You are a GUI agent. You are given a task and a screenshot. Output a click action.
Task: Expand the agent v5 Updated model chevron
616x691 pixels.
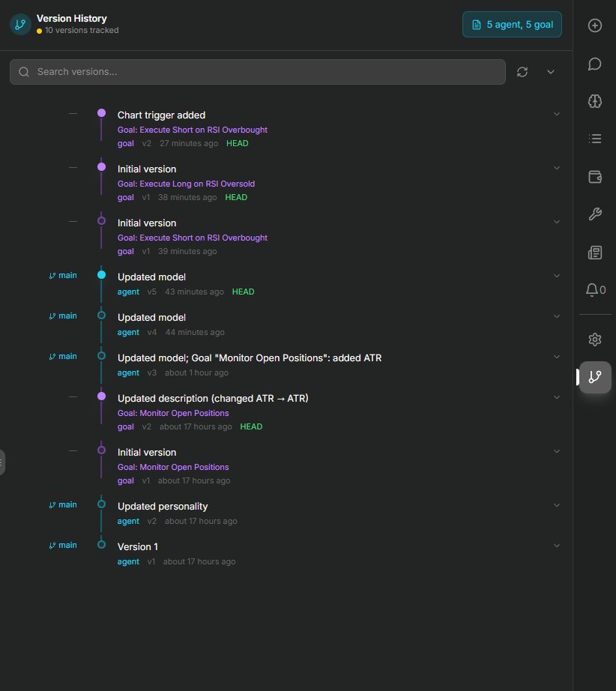coord(557,276)
